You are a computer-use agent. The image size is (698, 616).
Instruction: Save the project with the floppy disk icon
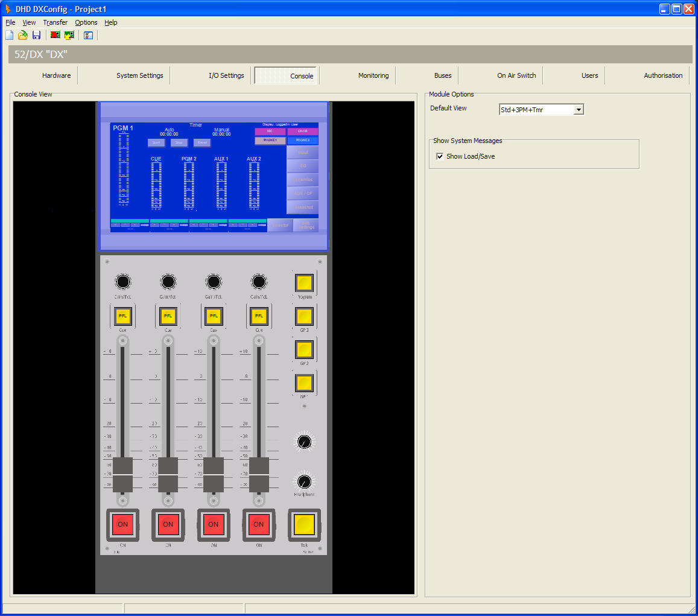click(x=37, y=35)
